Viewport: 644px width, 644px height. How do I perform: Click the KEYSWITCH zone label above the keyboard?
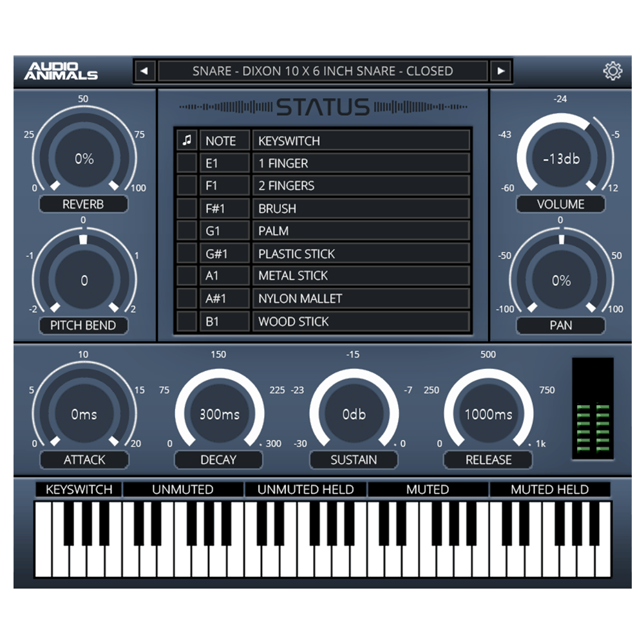(78, 489)
